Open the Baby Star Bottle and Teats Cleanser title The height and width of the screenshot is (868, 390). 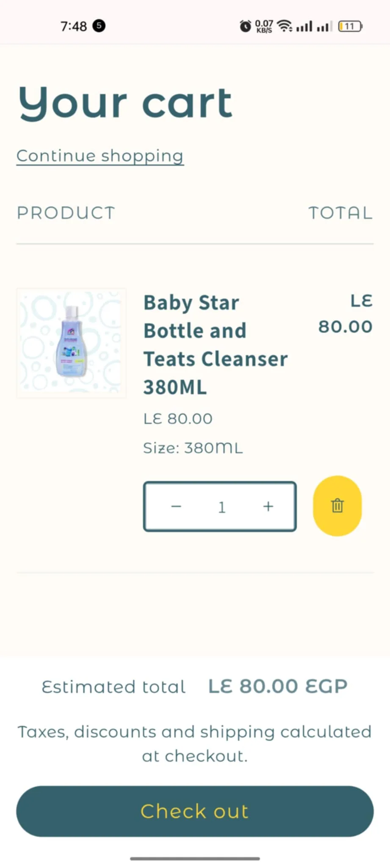click(216, 345)
